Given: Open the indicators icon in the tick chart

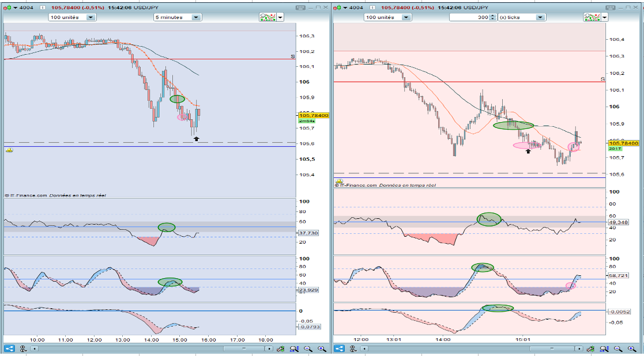Looking at the screenshot, I should point(592,17).
